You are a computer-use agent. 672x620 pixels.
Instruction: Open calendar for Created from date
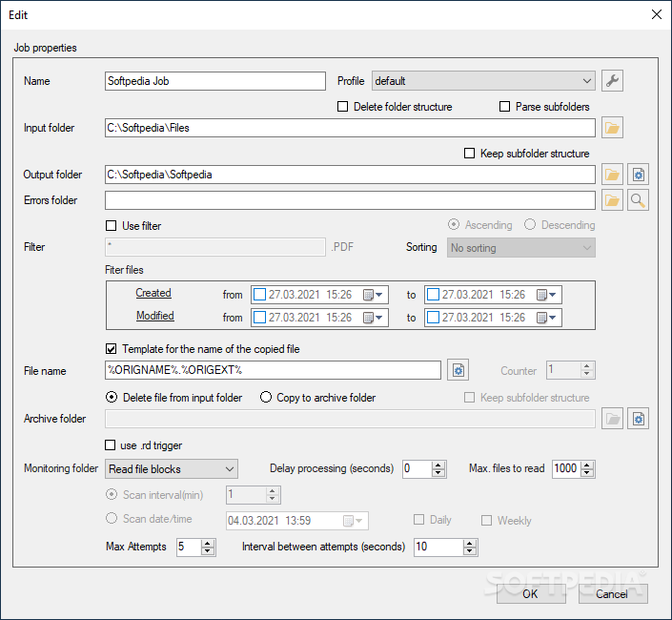373,295
